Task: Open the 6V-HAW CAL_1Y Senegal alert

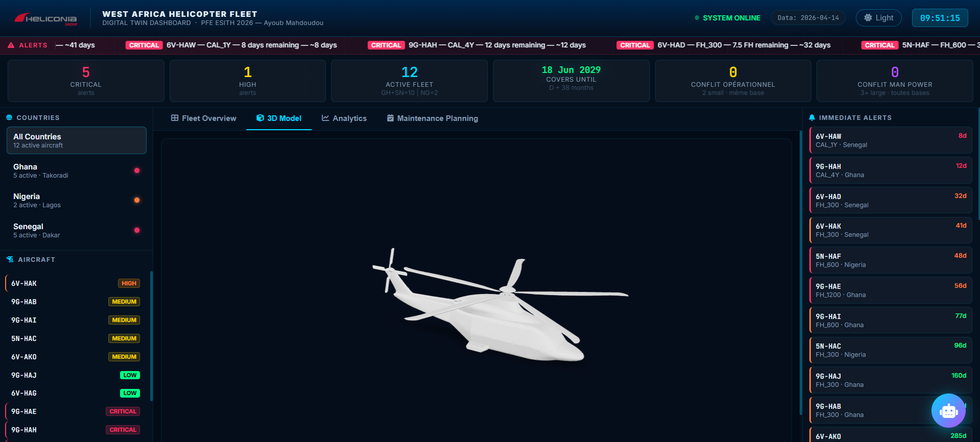Action: pos(891,140)
